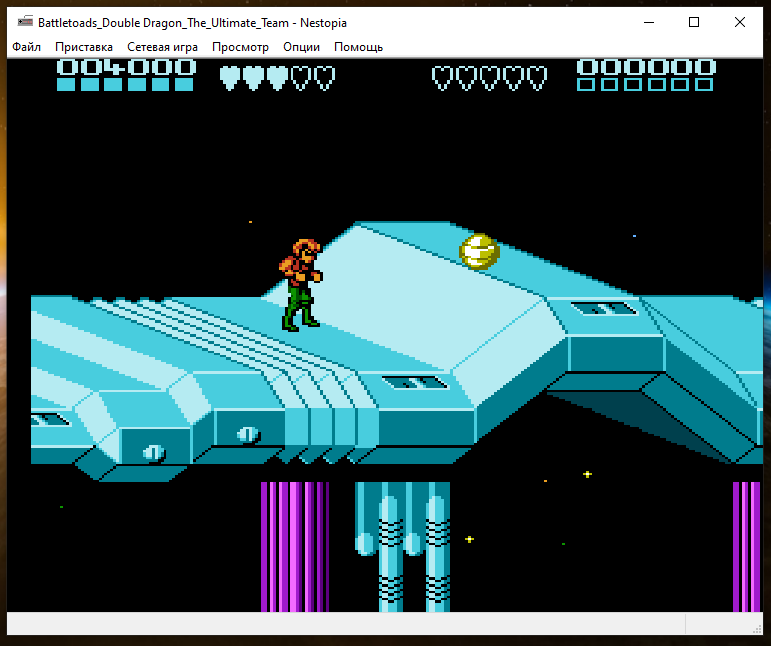
Task: Click the player character sprite
Action: pyautogui.click(x=301, y=285)
